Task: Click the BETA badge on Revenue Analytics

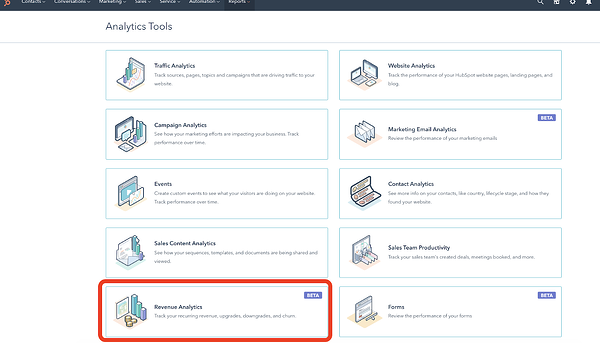Action: pos(313,295)
